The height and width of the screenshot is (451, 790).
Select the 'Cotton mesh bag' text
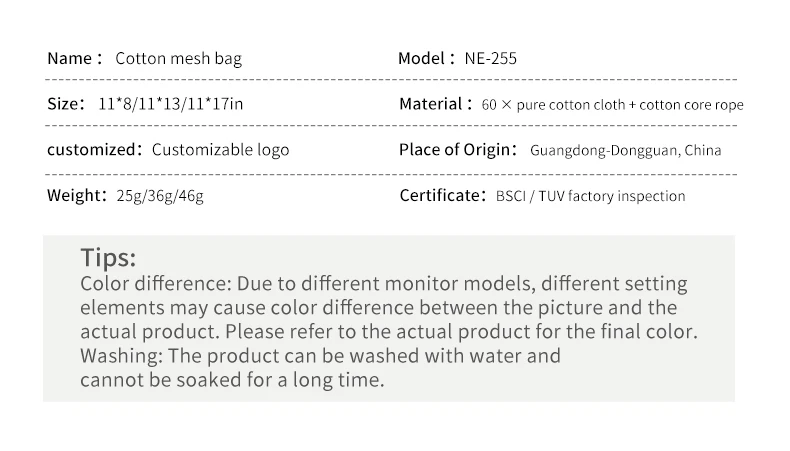click(178, 58)
